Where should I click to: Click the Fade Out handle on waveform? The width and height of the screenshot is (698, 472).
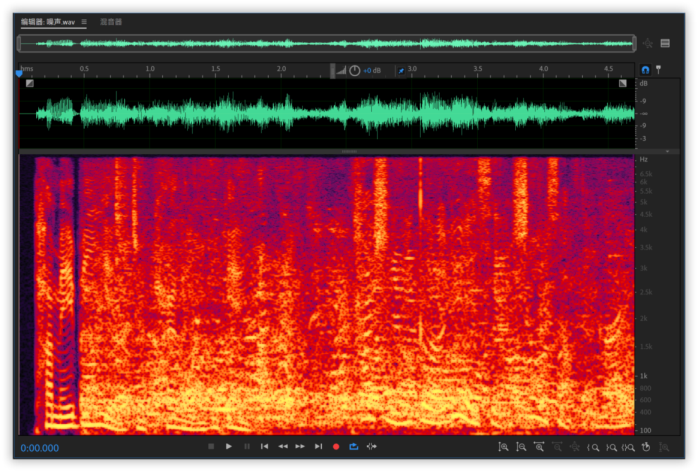(x=623, y=83)
